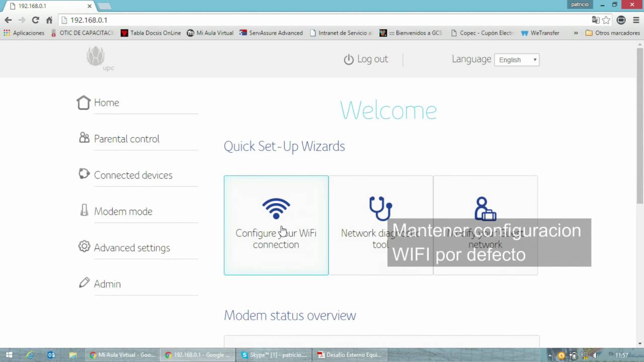Click the volume icon in system tray

pos(596,355)
